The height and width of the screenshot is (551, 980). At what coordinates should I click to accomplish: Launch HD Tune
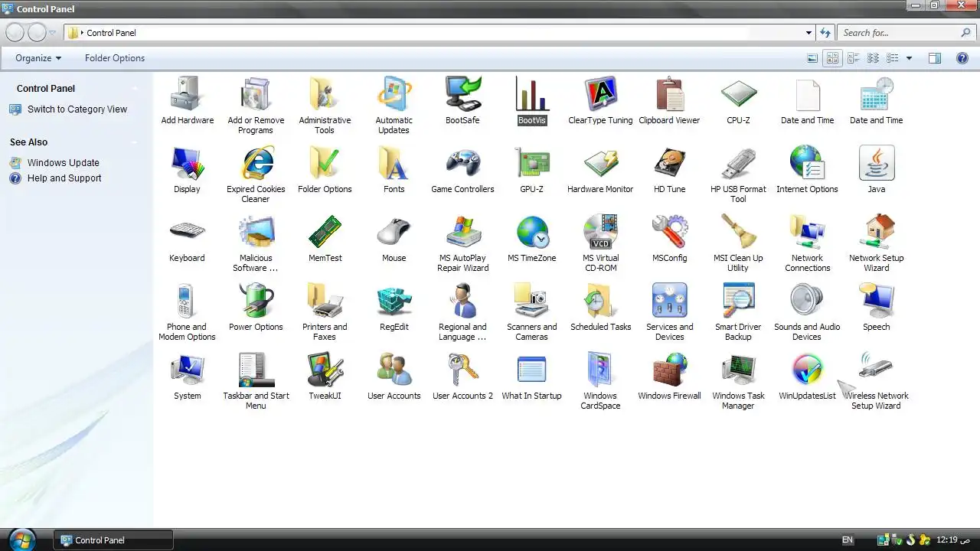669,170
